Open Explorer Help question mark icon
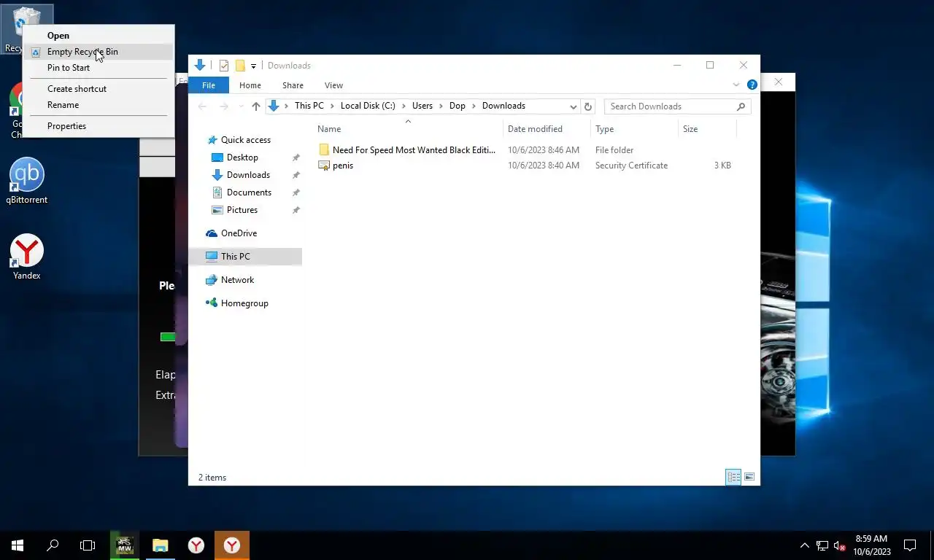Screen dimensions: 934x560 (x=752, y=85)
